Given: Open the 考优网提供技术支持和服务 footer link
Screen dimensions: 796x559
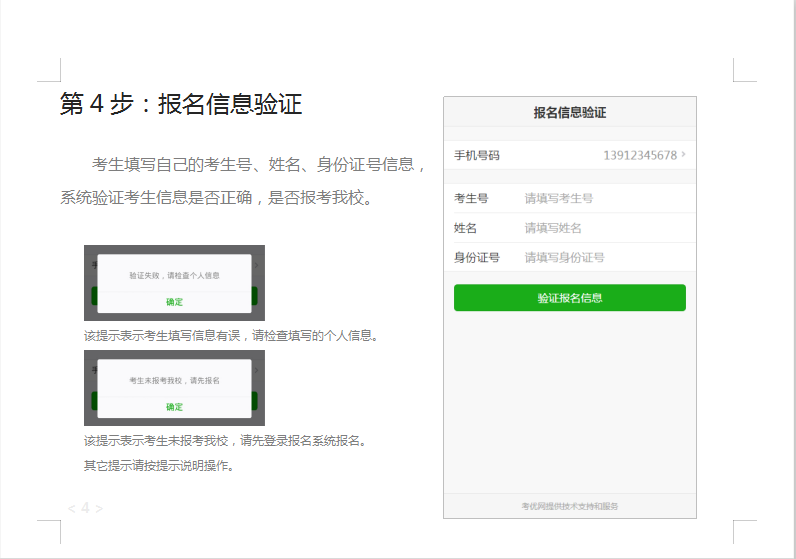Looking at the screenshot, I should pos(569,506).
